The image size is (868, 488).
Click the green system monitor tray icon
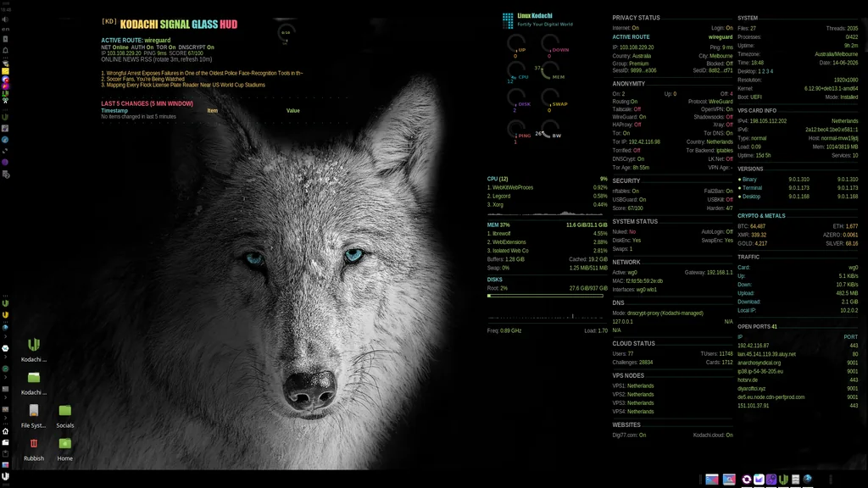pos(6,93)
